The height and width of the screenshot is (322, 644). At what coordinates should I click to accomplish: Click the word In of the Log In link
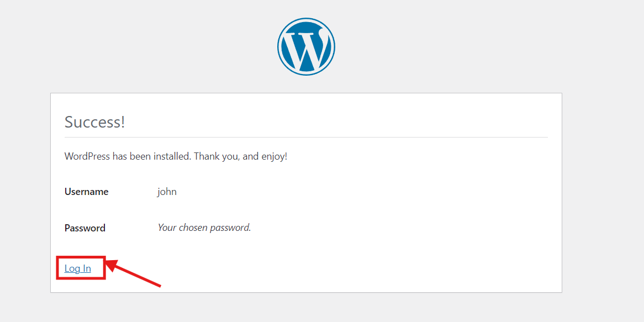86,268
